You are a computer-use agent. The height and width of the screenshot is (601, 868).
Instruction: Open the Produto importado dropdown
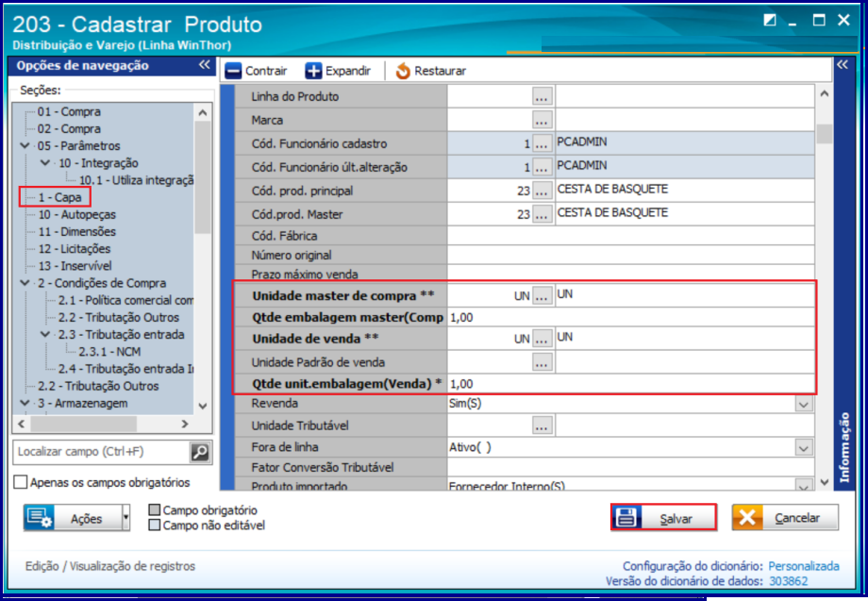click(804, 486)
